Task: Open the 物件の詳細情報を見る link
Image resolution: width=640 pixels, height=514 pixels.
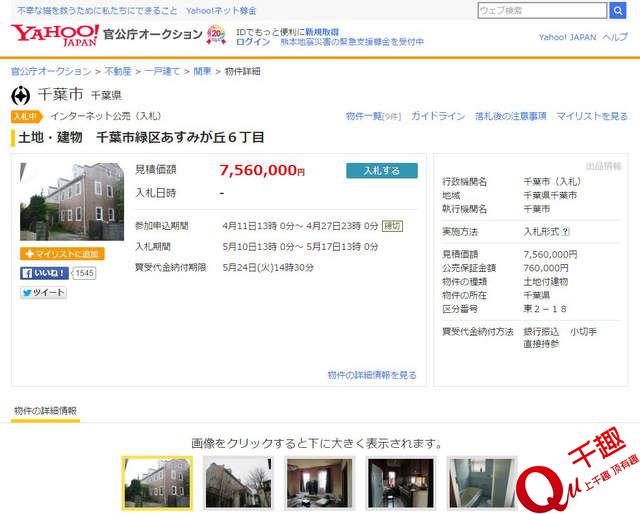Action: [x=372, y=375]
